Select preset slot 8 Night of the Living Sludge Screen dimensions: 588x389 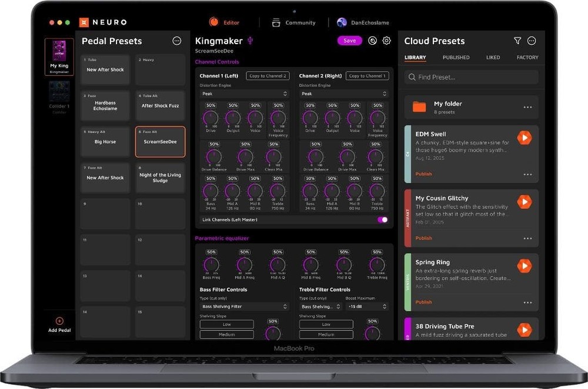pos(160,178)
